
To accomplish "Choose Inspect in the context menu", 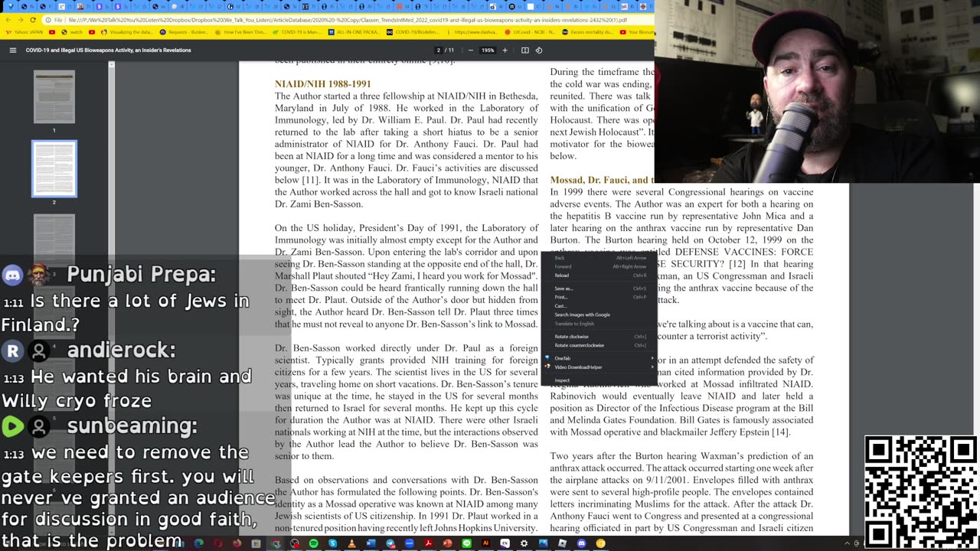I will [599, 380].
